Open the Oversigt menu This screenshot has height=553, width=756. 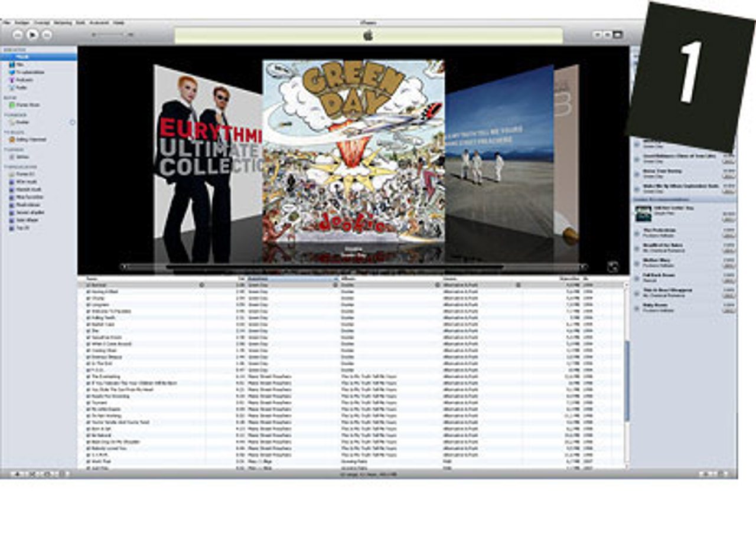(x=41, y=22)
